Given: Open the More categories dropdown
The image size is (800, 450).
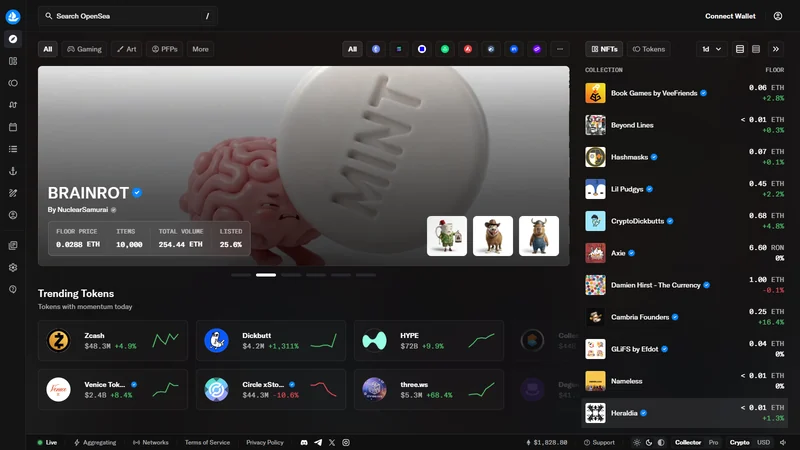Looking at the screenshot, I should (201, 49).
